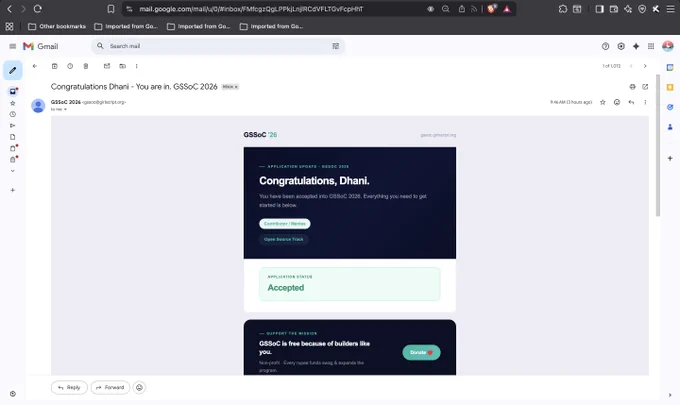This screenshot has height=405, width=680.
Task: Create a new label with plus icon
Action: (13, 190)
